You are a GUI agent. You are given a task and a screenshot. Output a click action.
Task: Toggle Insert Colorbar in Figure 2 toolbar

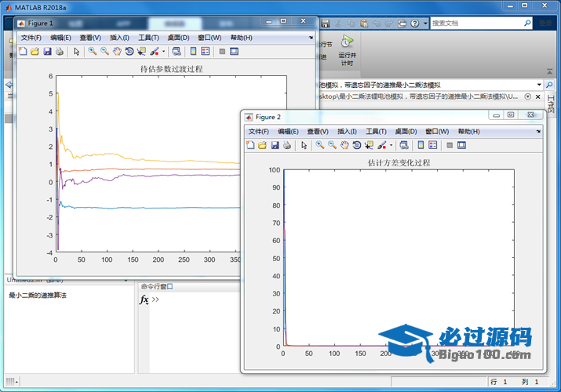tap(421, 145)
